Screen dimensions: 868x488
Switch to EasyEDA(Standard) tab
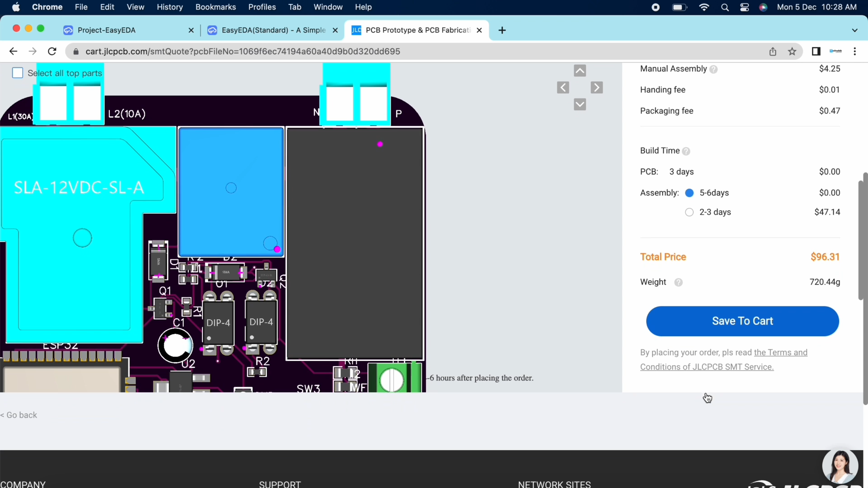pyautogui.click(x=274, y=30)
